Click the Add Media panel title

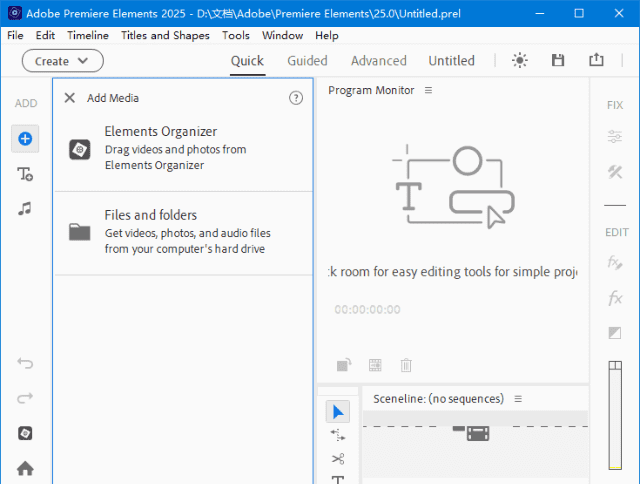pos(113,98)
